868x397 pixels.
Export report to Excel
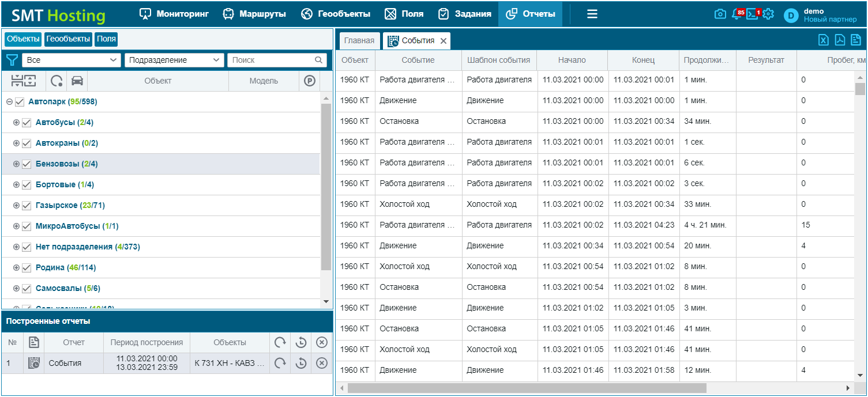coord(824,40)
